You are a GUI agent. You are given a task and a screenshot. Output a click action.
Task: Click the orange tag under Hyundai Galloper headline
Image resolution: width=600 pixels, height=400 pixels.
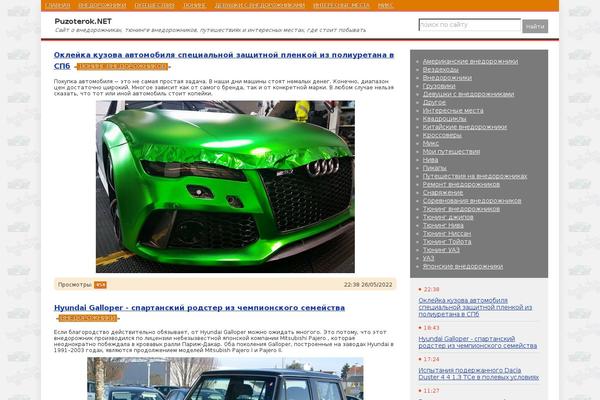pos(88,318)
